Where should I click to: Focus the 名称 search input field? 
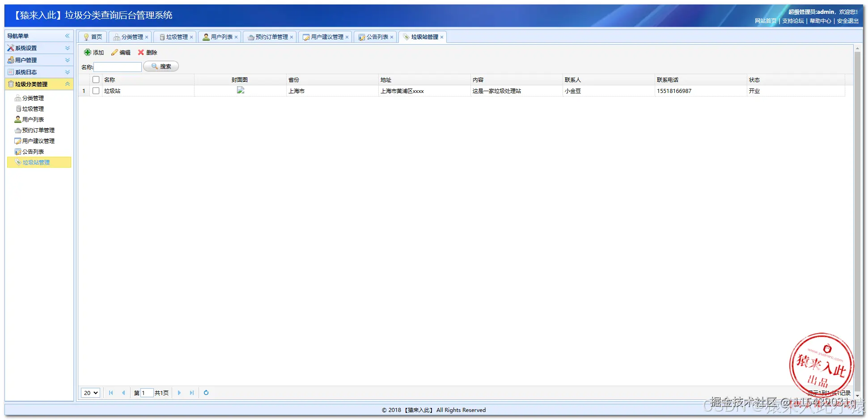(118, 67)
